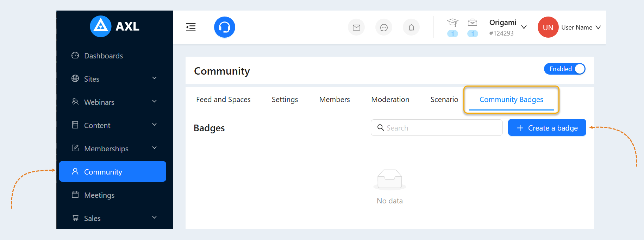The width and height of the screenshot is (644, 240).
Task: Switch to the Moderation tab
Action: pyautogui.click(x=390, y=100)
